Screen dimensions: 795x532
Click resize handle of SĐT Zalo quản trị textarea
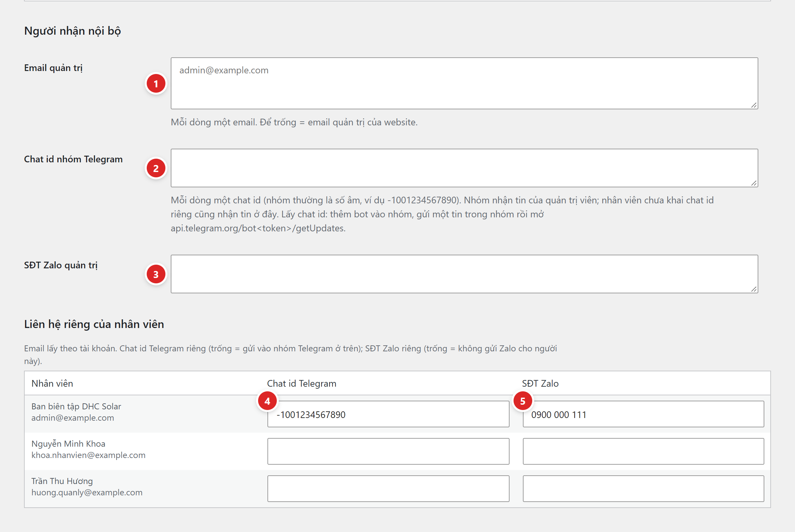point(754,289)
